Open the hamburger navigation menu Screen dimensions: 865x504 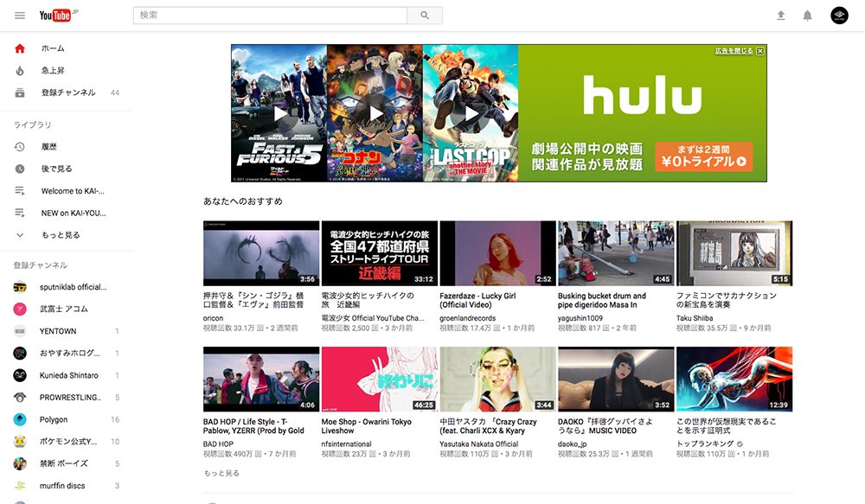(20, 15)
